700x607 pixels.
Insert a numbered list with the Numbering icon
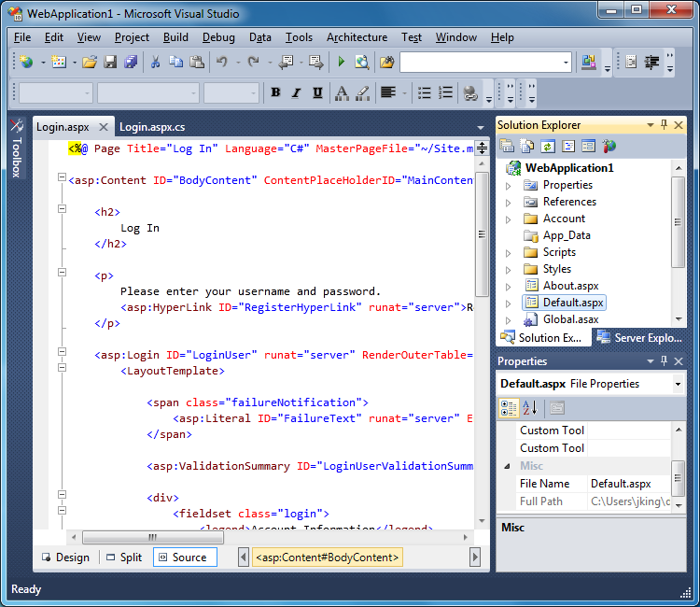445,92
